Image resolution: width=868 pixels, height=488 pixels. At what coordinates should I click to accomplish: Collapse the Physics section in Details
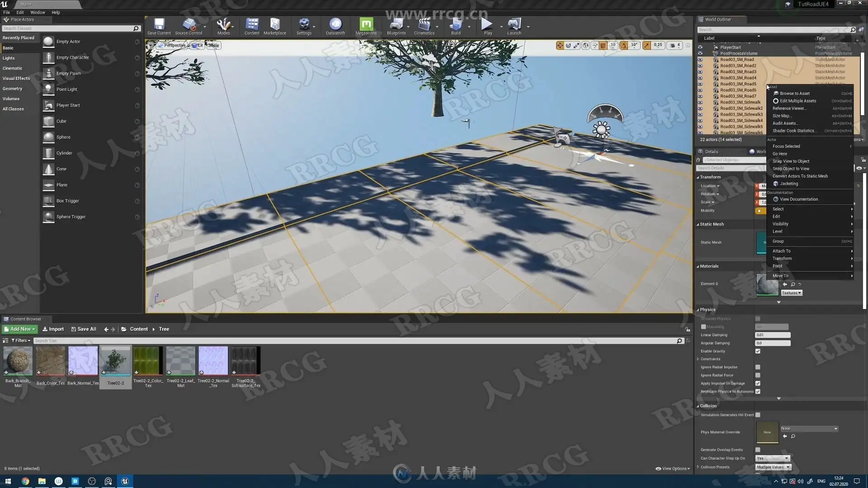(698, 310)
